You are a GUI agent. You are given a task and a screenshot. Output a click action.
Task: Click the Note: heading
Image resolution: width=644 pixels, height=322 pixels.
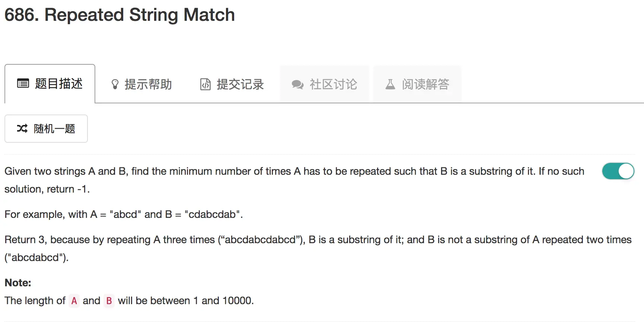point(18,283)
